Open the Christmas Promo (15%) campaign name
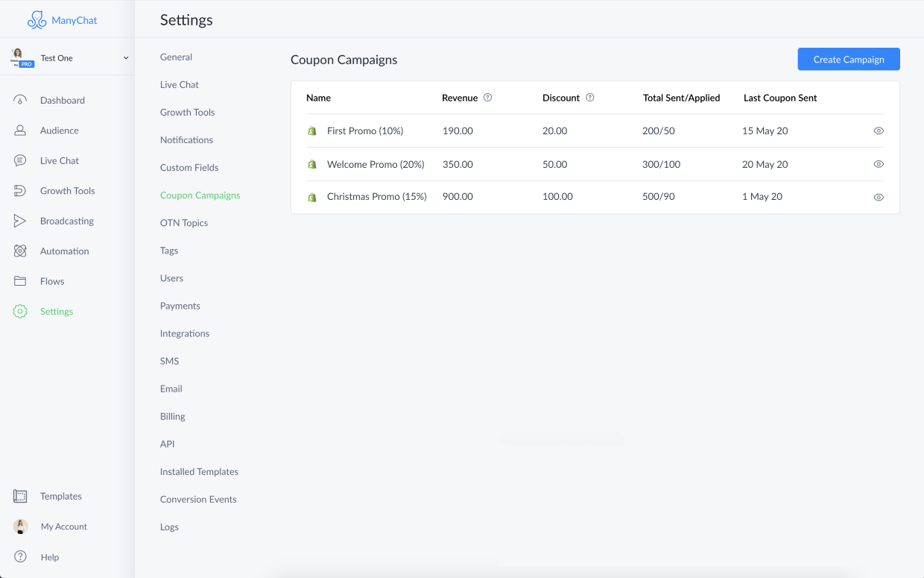Screen dimensions: 924x578 377,197
